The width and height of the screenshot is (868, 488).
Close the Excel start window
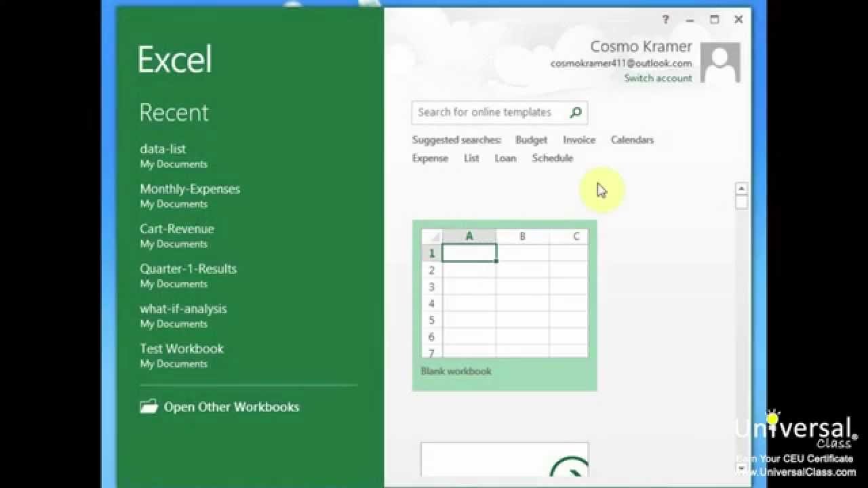(x=739, y=20)
